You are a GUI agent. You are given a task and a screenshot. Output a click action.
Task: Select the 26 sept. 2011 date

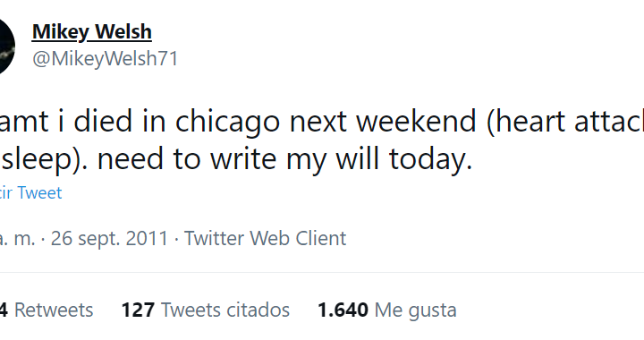pos(110,239)
